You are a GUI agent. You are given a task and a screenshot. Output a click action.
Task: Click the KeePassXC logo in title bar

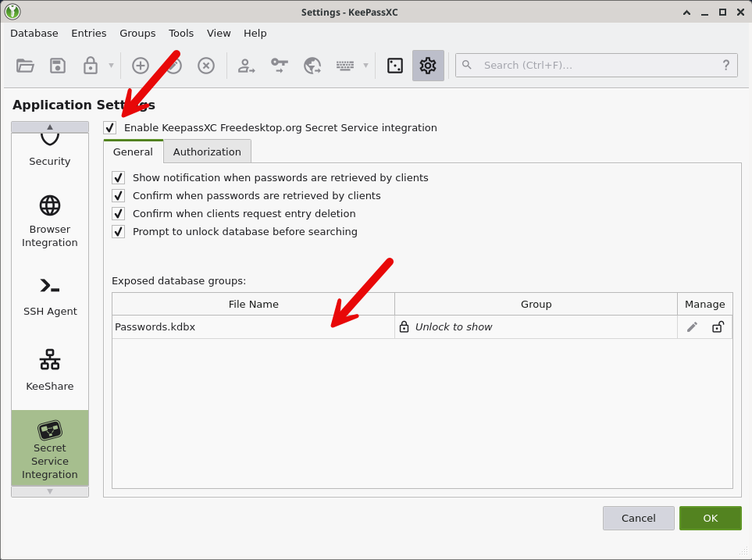(12, 12)
